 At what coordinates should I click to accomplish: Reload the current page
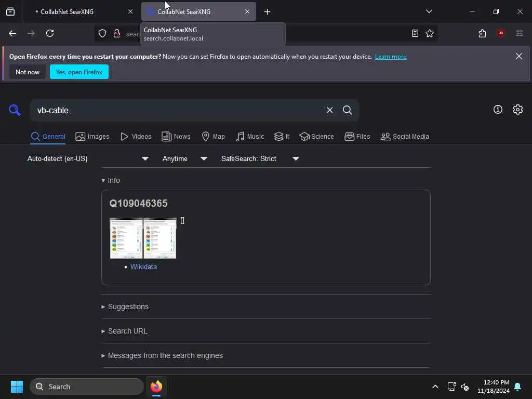pyautogui.click(x=50, y=33)
